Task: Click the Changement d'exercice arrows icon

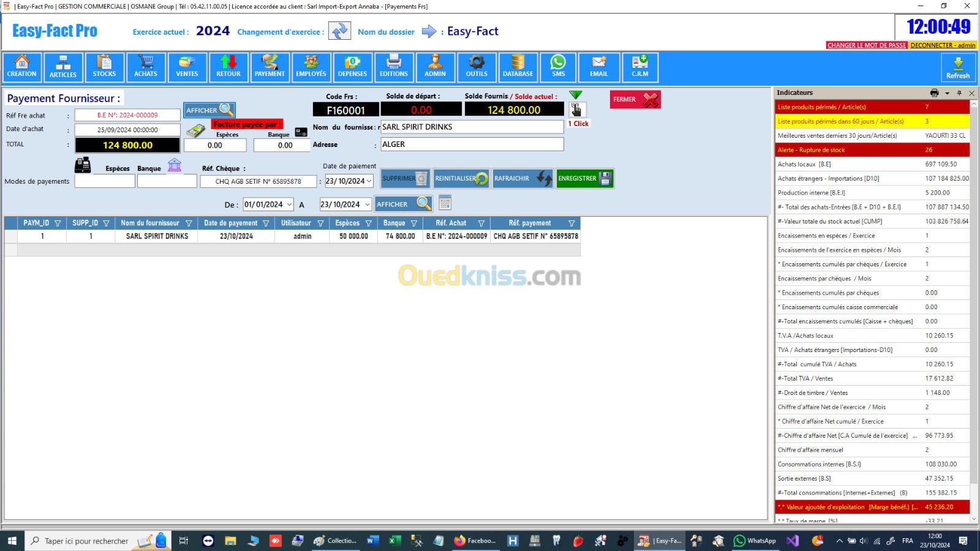Action: [339, 31]
